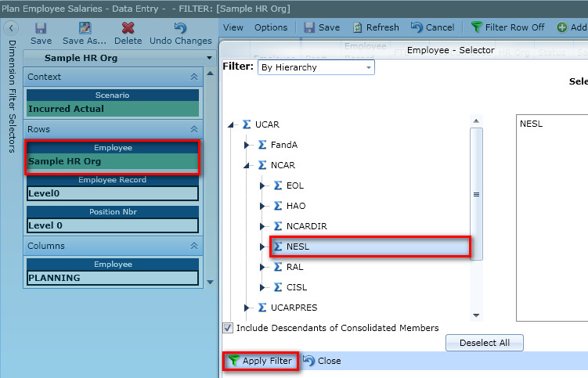Click the red Delete X icon
The image size is (588, 378).
[x=128, y=28]
